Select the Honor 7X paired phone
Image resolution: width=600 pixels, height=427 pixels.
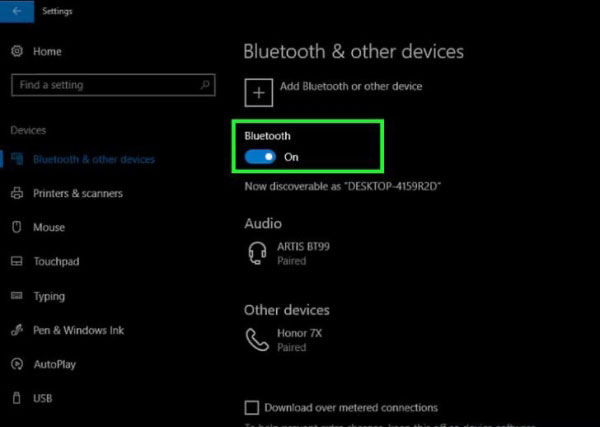tap(285, 340)
